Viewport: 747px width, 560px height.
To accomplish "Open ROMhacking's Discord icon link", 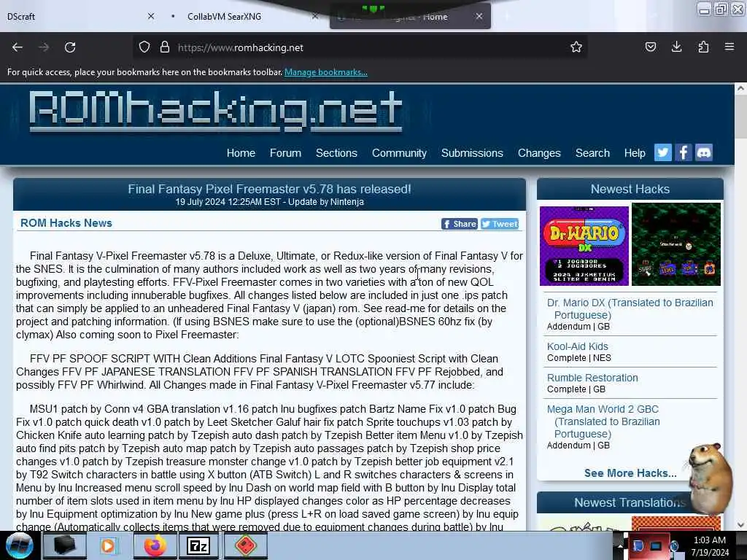I will click(704, 152).
